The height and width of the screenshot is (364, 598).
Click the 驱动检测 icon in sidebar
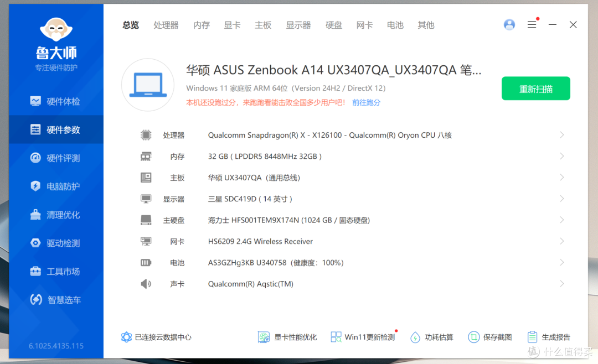click(35, 243)
